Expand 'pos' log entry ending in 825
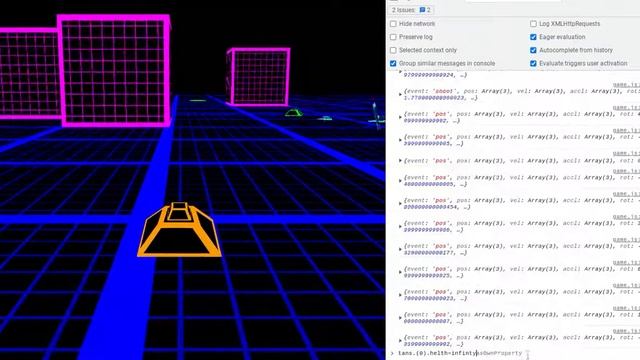The height and width of the screenshot is (360, 640). [400, 272]
